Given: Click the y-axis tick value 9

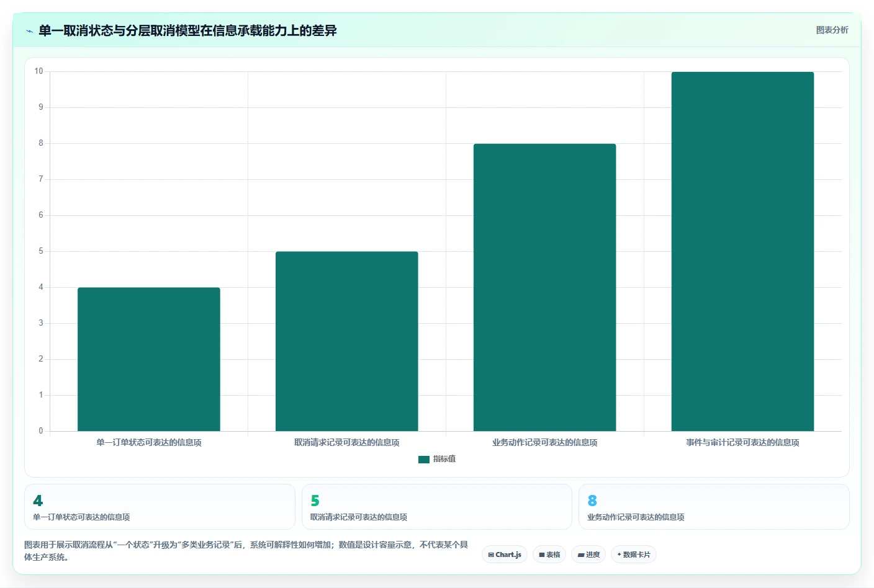Looking at the screenshot, I should pos(41,107).
